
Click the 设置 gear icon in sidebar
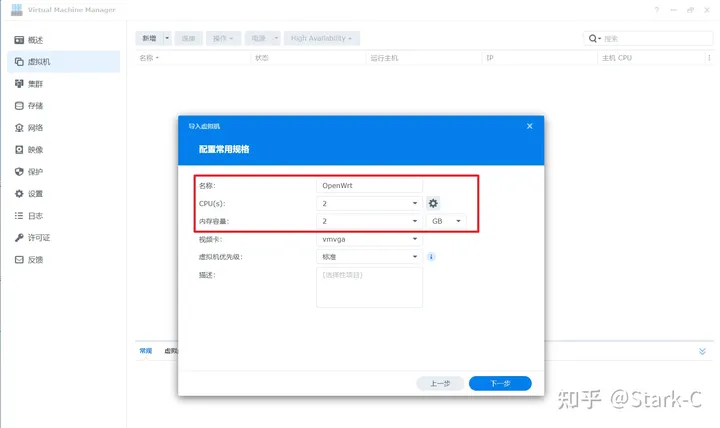(x=19, y=194)
